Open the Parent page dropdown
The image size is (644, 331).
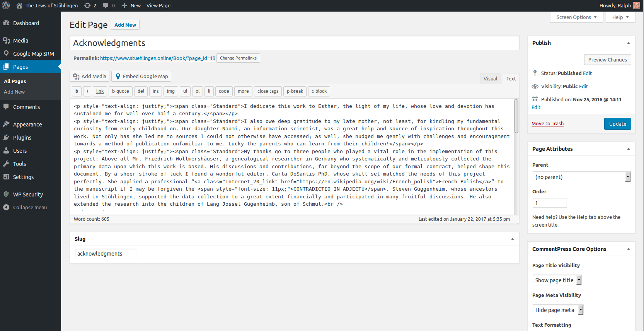[x=581, y=177]
